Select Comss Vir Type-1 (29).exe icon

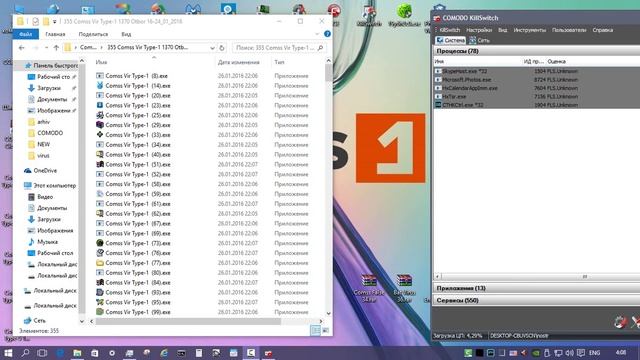tap(100, 125)
